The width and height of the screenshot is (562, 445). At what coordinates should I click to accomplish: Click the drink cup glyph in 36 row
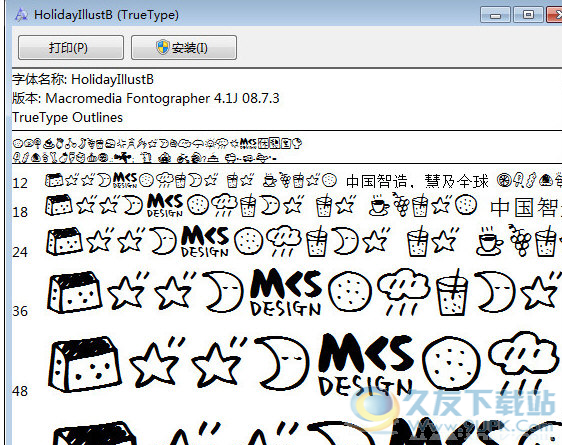click(x=452, y=293)
